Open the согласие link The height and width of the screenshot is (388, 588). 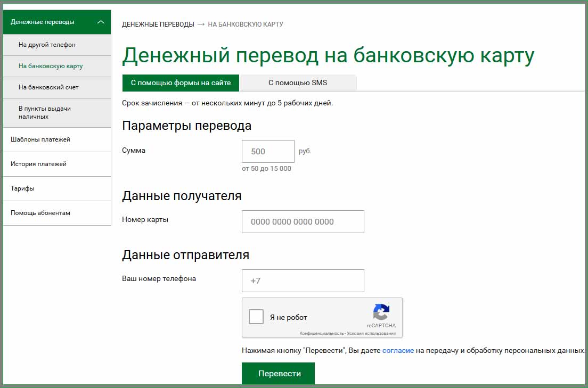coord(398,351)
